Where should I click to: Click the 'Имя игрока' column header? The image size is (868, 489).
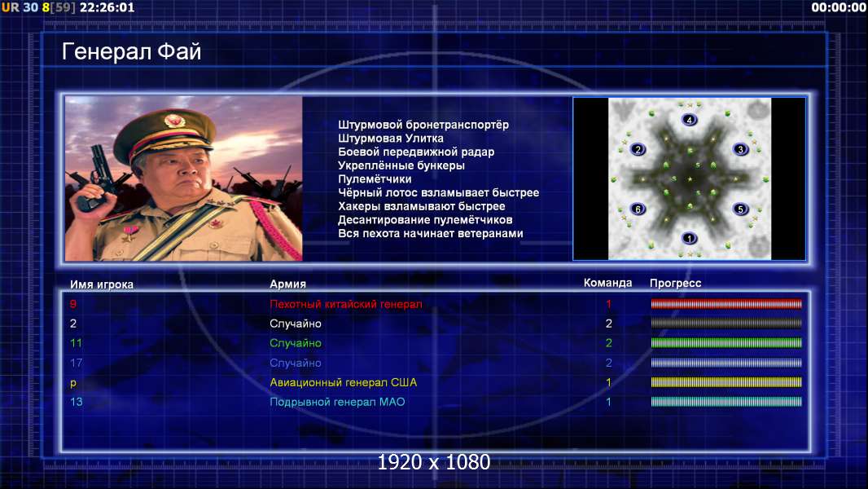tap(102, 284)
